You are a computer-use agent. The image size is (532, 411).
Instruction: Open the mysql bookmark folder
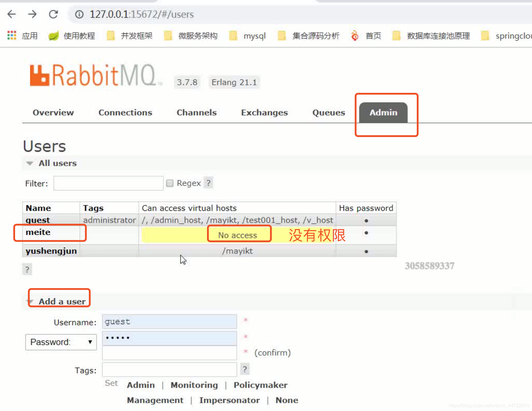tap(247, 36)
